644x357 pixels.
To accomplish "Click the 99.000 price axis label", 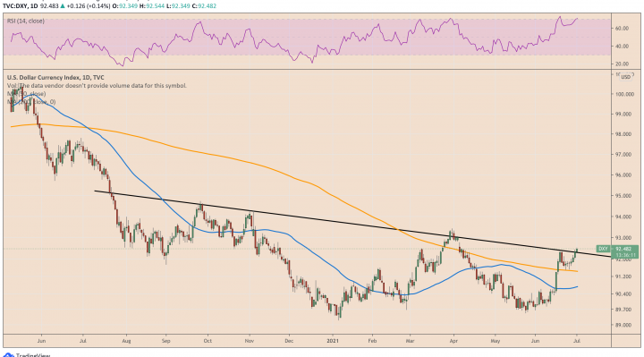I will coord(624,115).
